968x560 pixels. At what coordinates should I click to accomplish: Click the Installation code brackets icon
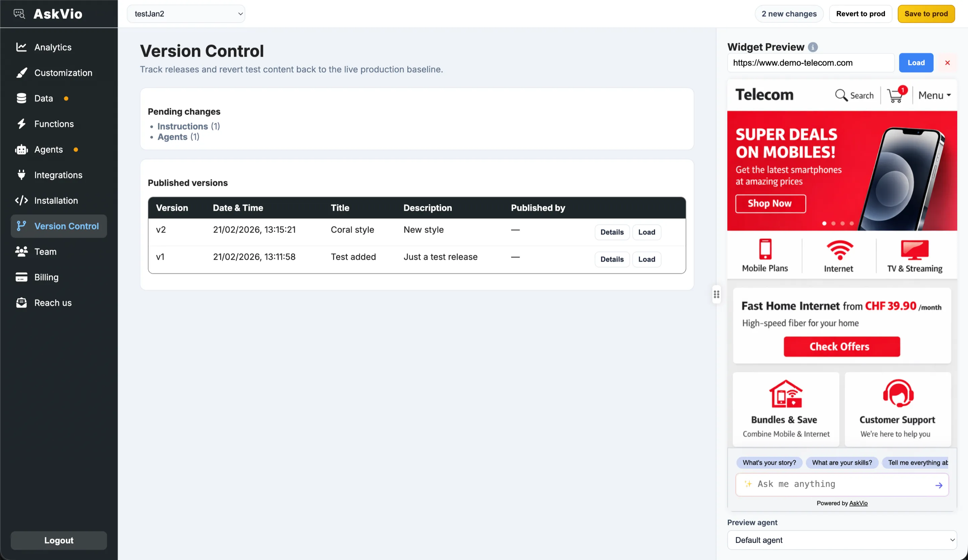coord(22,200)
